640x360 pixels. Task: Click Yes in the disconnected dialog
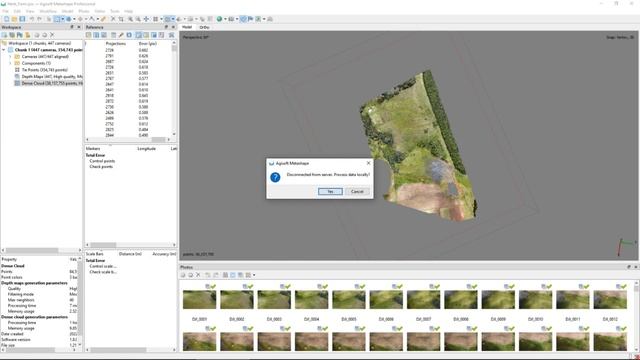point(330,191)
